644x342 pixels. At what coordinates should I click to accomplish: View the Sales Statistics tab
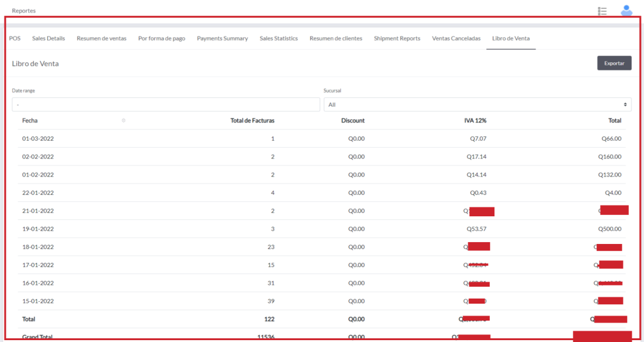[x=279, y=38]
